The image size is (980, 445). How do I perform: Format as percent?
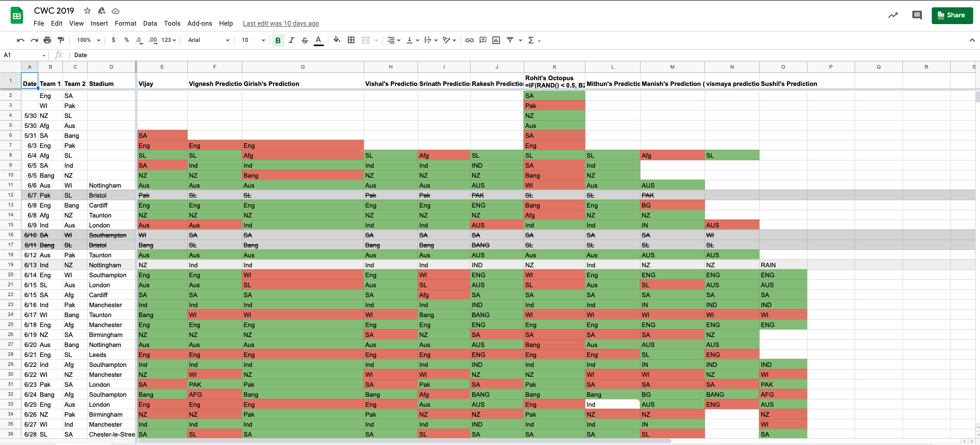126,40
